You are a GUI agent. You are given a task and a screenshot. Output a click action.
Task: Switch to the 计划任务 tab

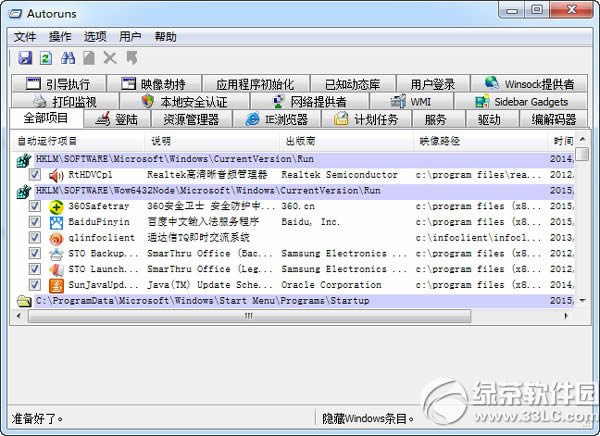coord(366,119)
